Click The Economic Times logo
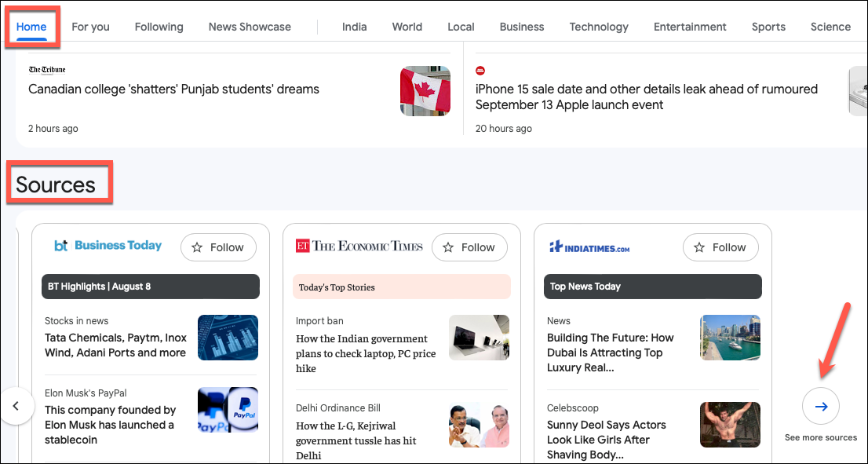Viewport: 868px width, 464px height. (x=359, y=246)
